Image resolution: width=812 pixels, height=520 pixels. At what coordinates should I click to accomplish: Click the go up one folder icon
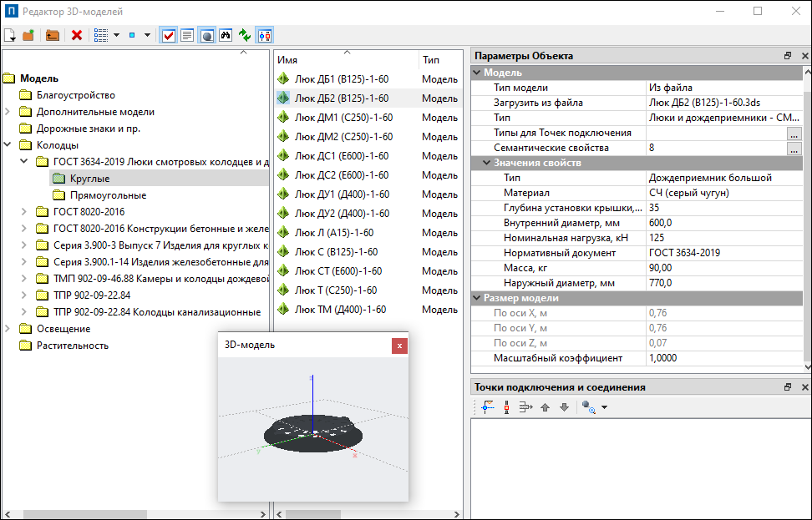coord(53,35)
